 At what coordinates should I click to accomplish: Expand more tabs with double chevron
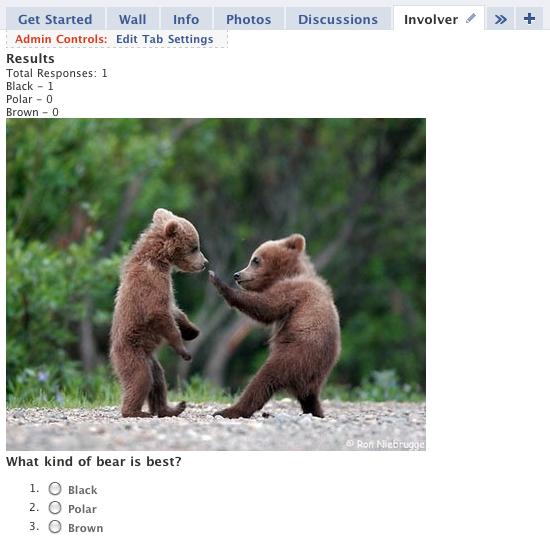pyautogui.click(x=501, y=19)
